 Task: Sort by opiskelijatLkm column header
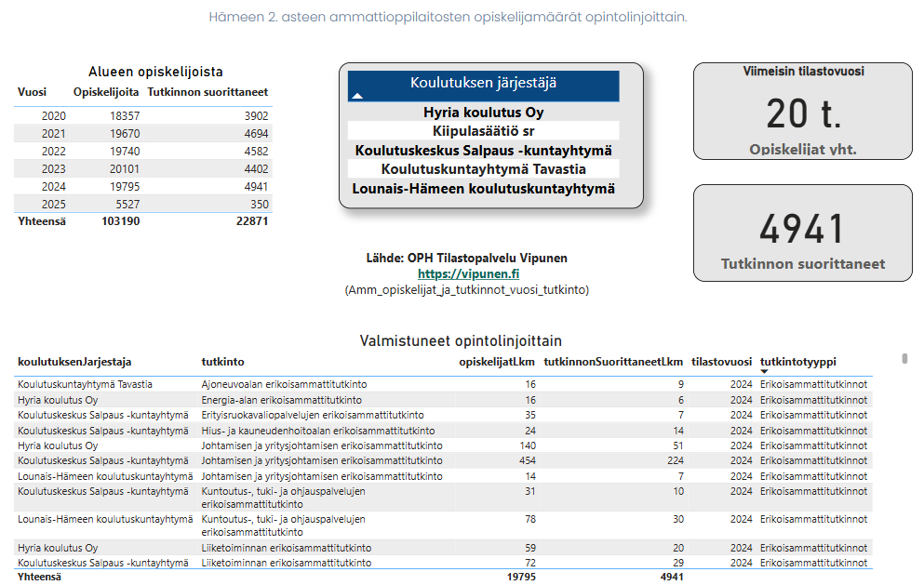[x=497, y=362]
